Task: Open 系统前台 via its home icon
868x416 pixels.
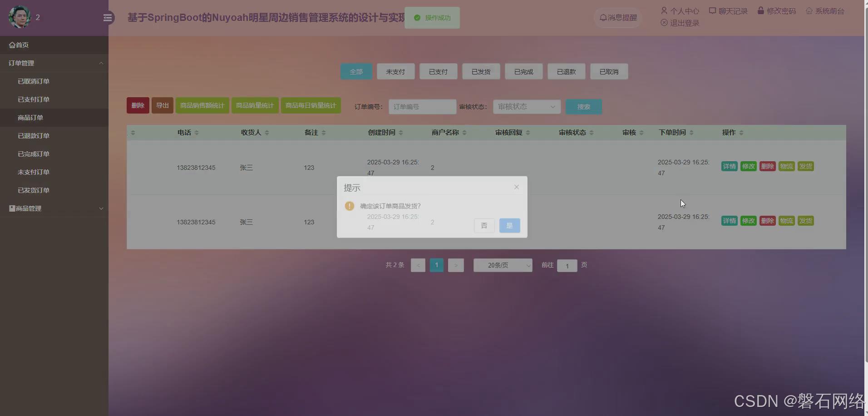Action: coord(809,10)
